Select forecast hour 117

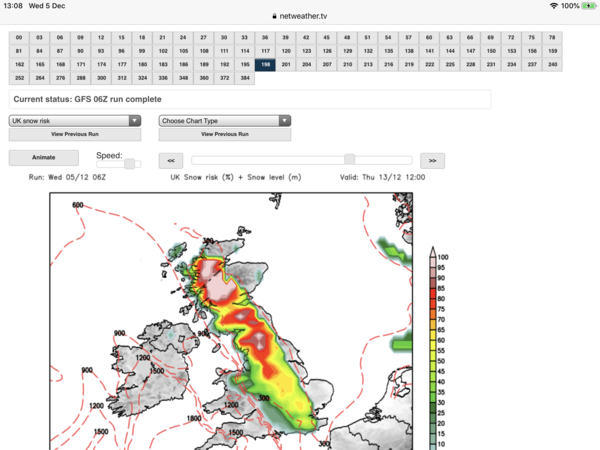[x=264, y=50]
